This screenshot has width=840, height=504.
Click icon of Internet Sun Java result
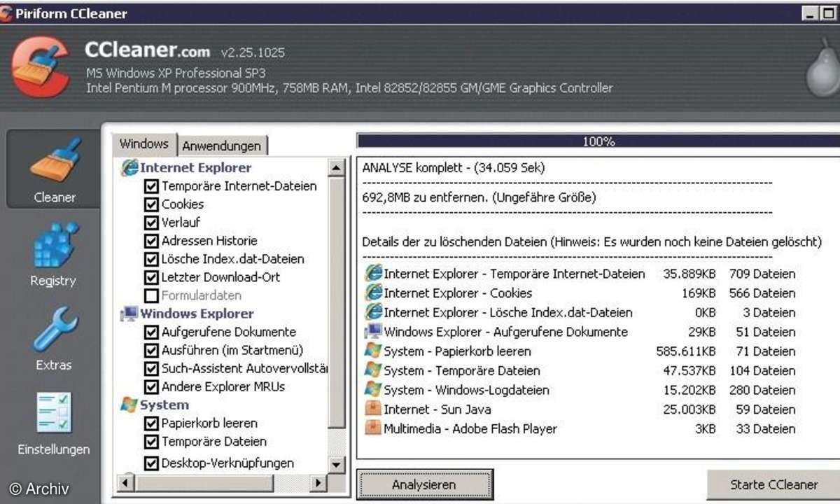(x=373, y=409)
